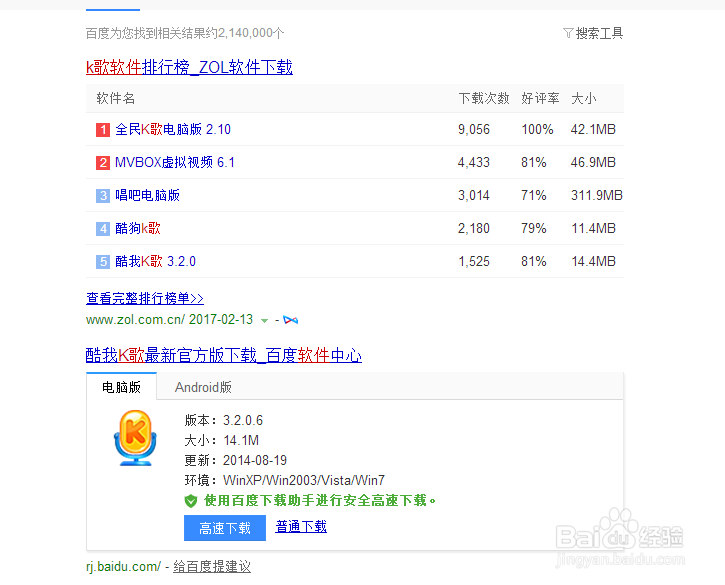Click the blue-red bow icon after the zol.com.cn URL
The image size is (725, 585).
290,320
